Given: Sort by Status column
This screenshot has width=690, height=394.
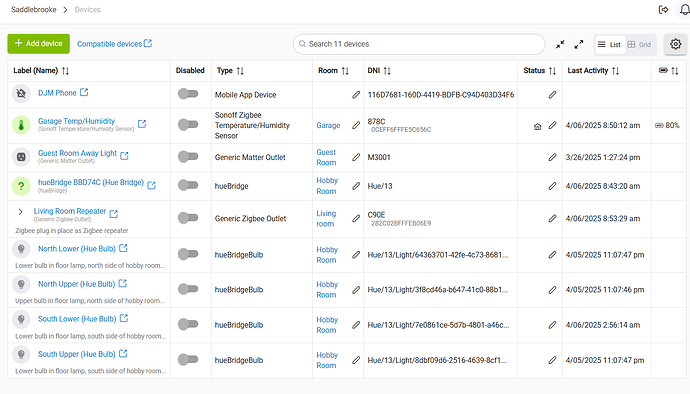Looking at the screenshot, I should tap(553, 71).
